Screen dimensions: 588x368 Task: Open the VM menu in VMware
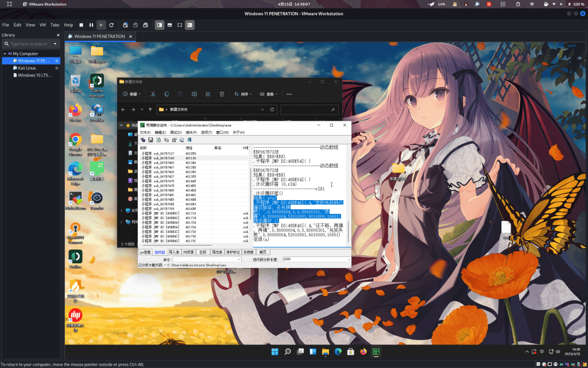[42, 25]
